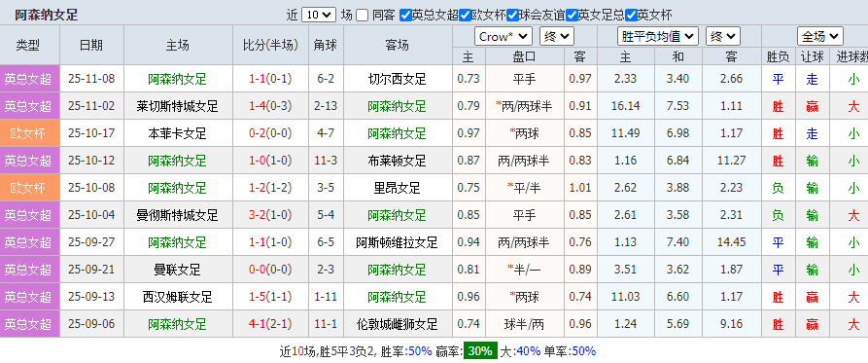Select the 11-3 corner count cell
The width and height of the screenshot is (868, 363).
pyautogui.click(x=326, y=161)
